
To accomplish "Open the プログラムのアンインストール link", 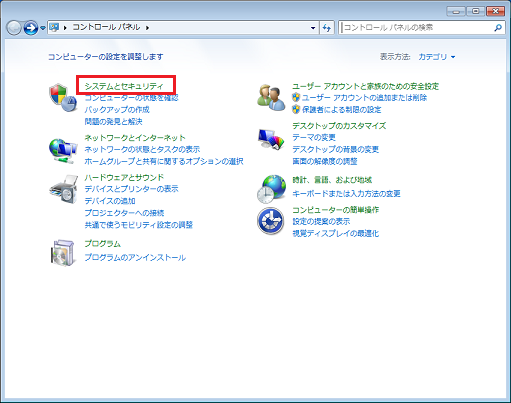I will (135, 258).
